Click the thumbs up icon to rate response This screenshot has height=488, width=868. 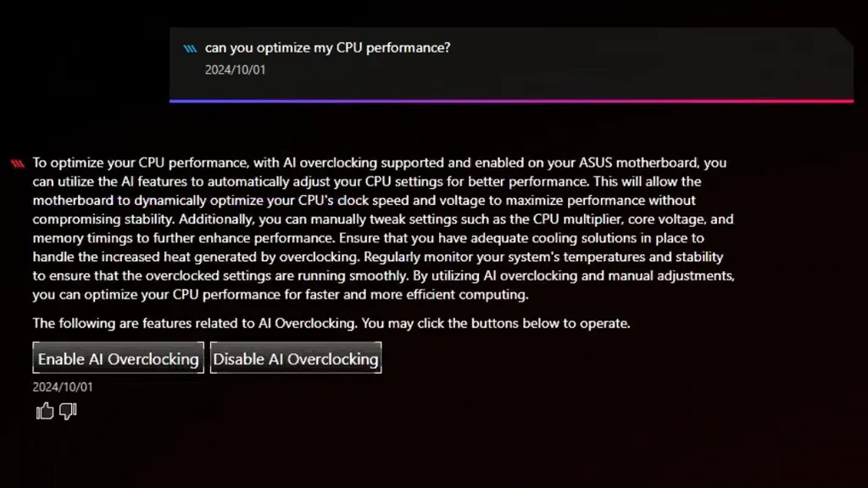(x=44, y=411)
